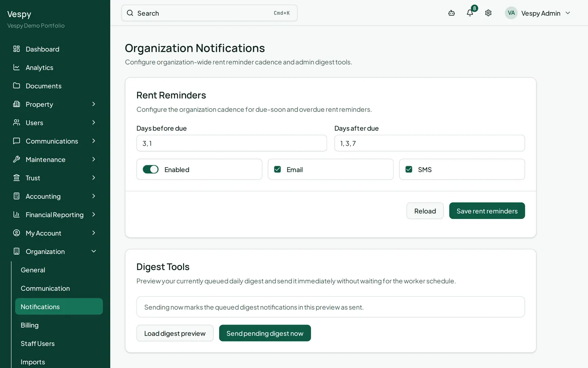Open notifications bell with 8 badge

point(470,13)
